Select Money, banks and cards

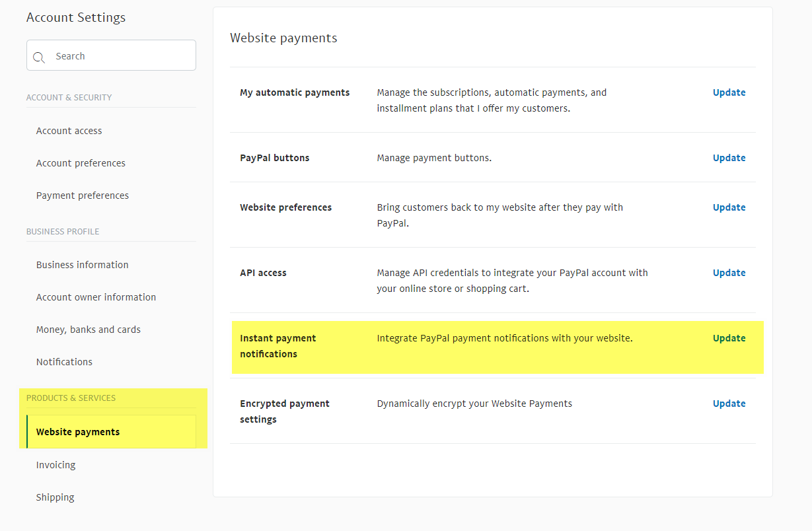tap(89, 330)
